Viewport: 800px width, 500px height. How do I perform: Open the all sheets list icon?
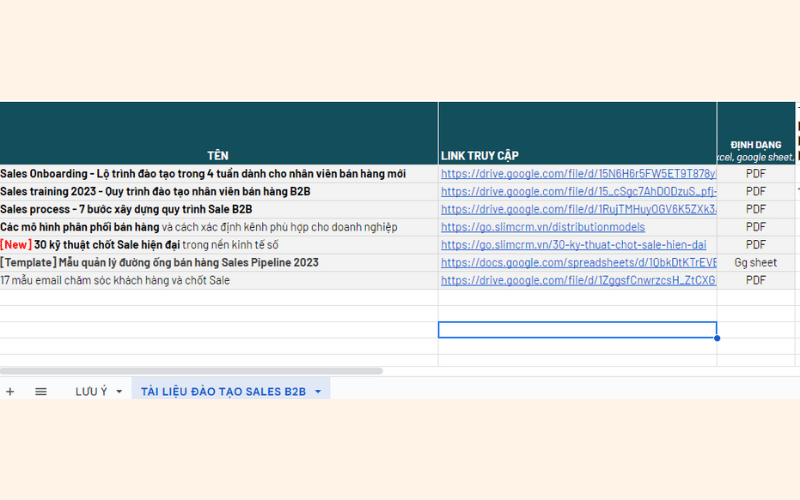(41, 391)
